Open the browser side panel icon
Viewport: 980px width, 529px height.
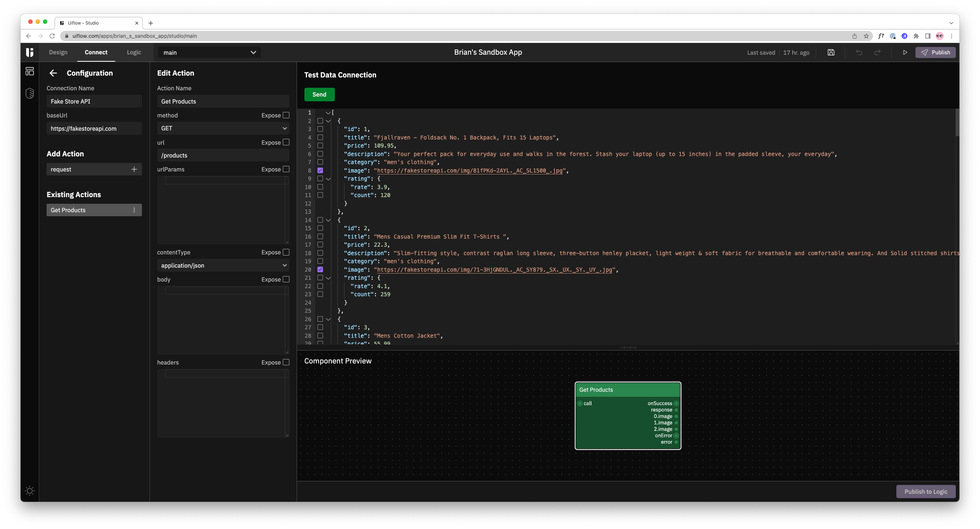[928, 36]
